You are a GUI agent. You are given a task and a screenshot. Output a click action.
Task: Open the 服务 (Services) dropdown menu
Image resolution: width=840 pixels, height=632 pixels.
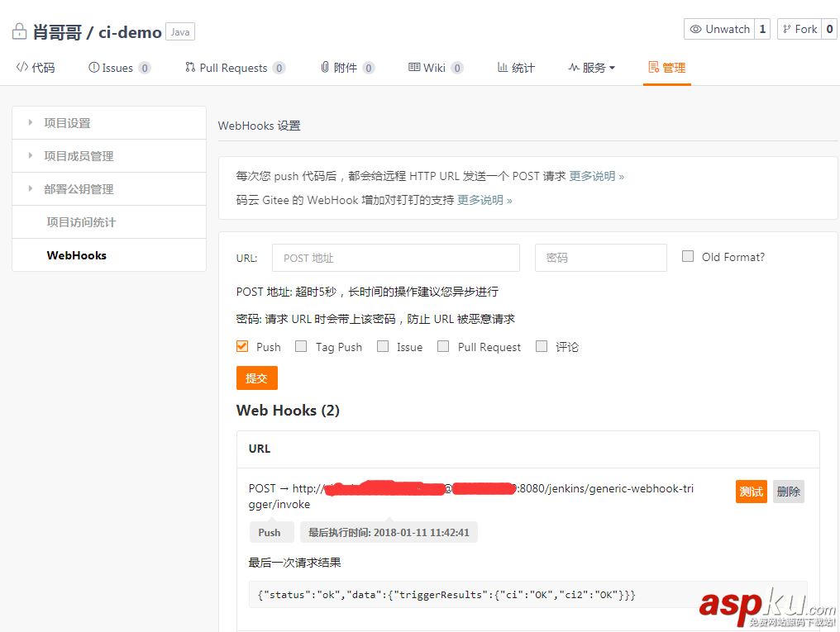[x=591, y=68]
